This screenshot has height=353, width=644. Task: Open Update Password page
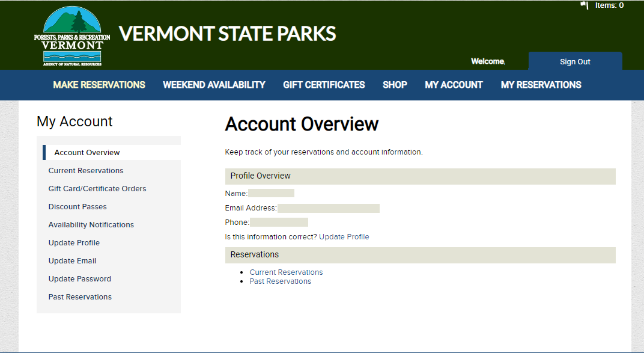[80, 279]
